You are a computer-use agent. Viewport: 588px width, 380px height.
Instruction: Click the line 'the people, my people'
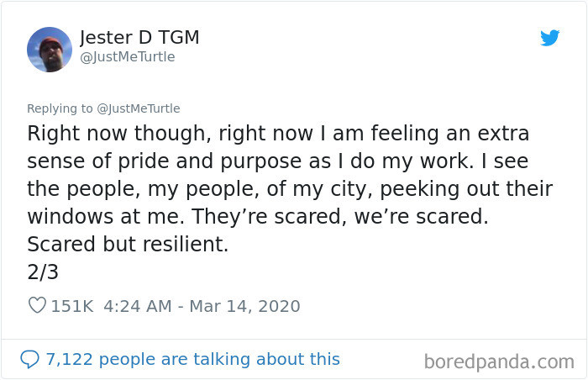[x=290, y=189]
